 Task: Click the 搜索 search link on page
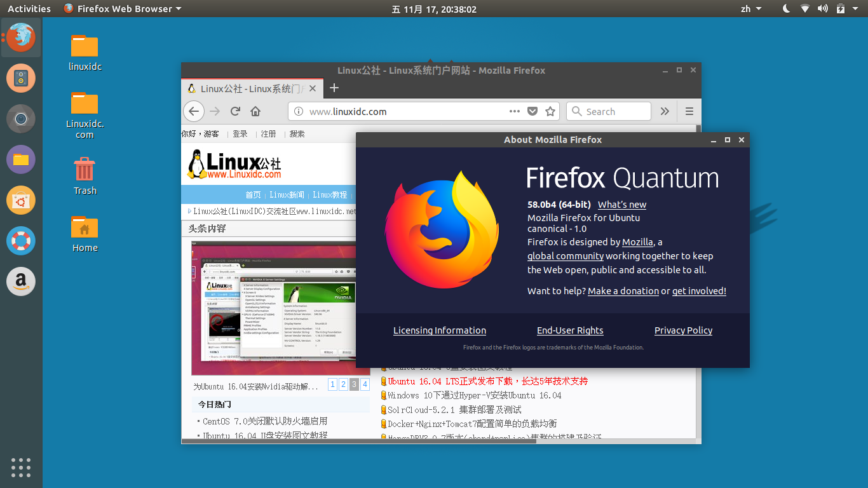coord(297,134)
